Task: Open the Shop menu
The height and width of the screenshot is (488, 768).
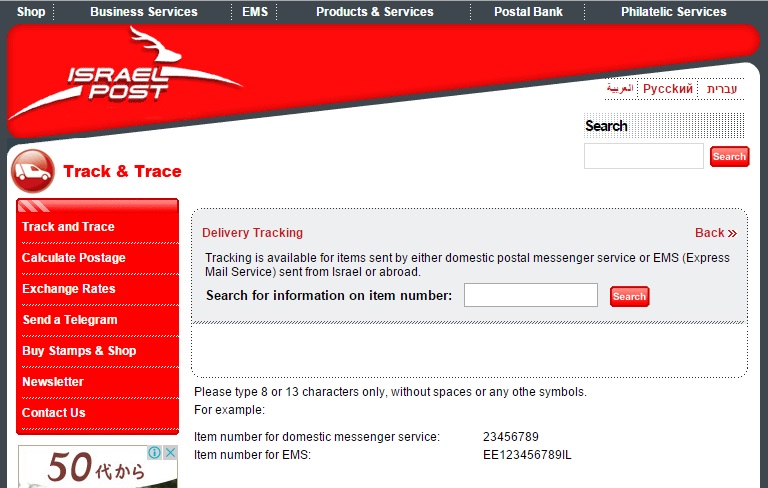Action: click(x=31, y=12)
